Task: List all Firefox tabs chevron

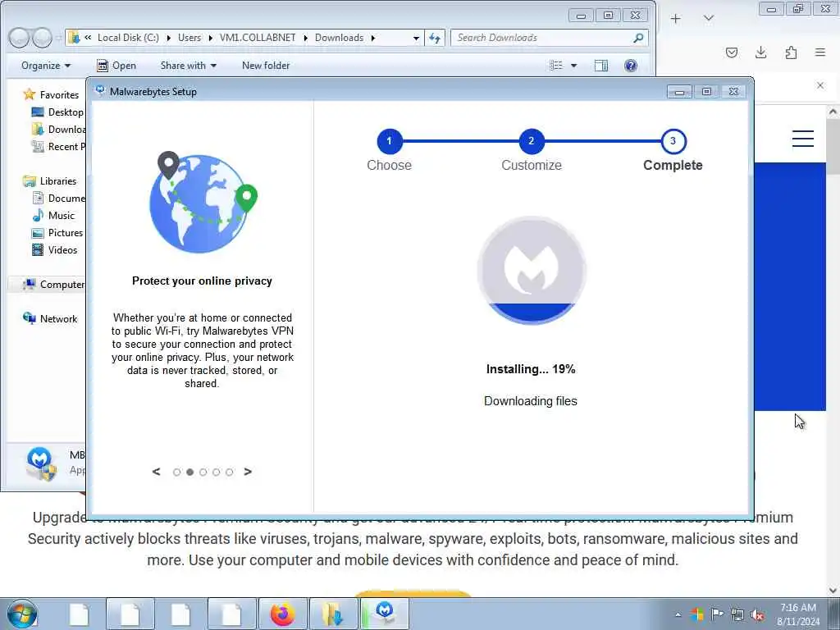Action: pyautogui.click(x=708, y=19)
